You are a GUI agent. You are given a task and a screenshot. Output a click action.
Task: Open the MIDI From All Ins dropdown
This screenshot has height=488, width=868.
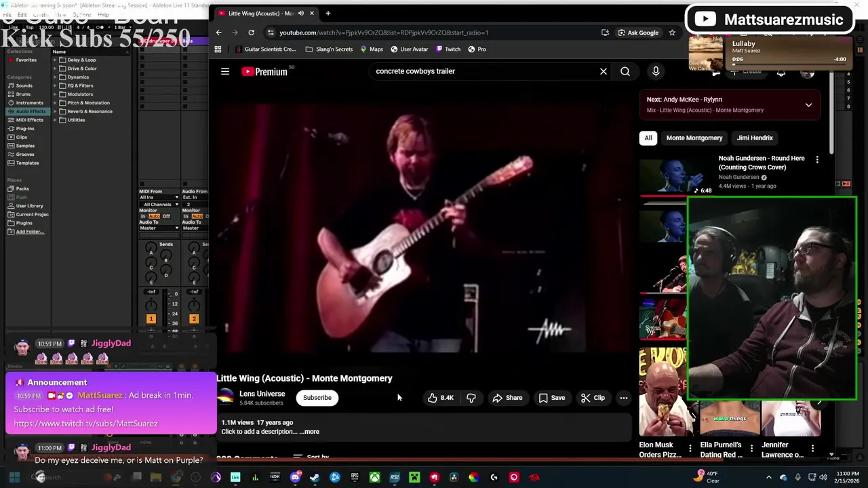click(159, 197)
